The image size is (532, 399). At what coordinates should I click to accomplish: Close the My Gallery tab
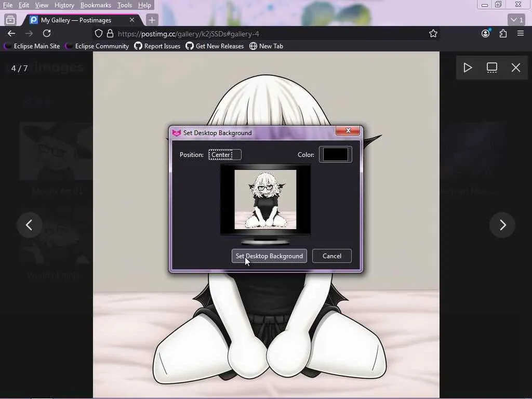pyautogui.click(x=131, y=20)
